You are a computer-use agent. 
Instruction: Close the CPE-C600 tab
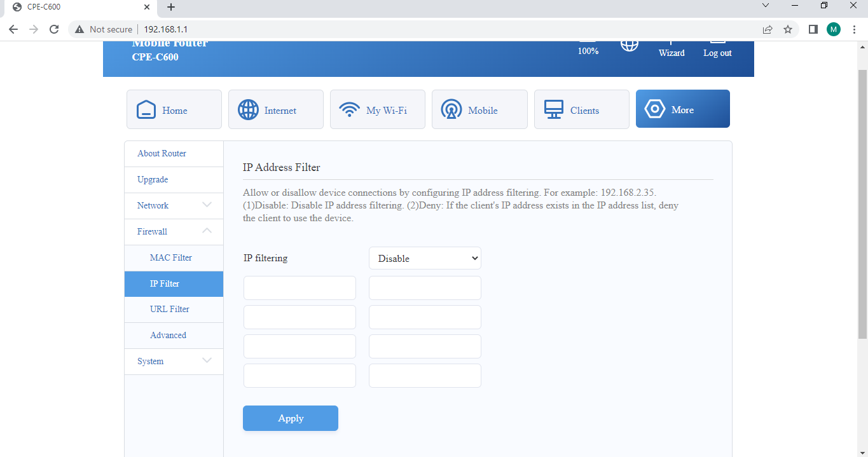(x=147, y=7)
